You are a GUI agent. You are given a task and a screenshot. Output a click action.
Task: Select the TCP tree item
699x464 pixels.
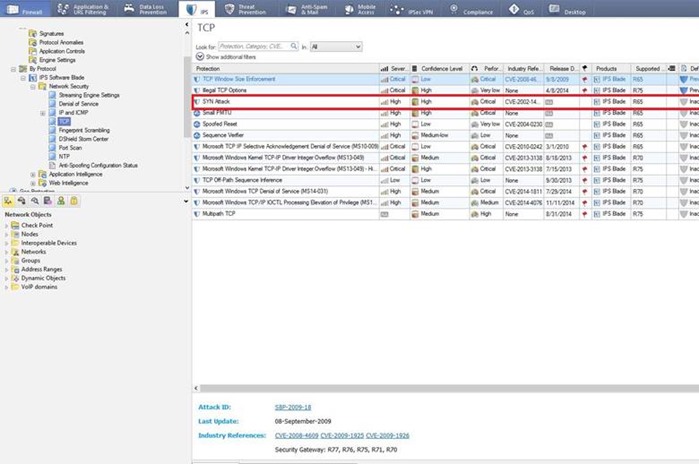tap(64, 121)
